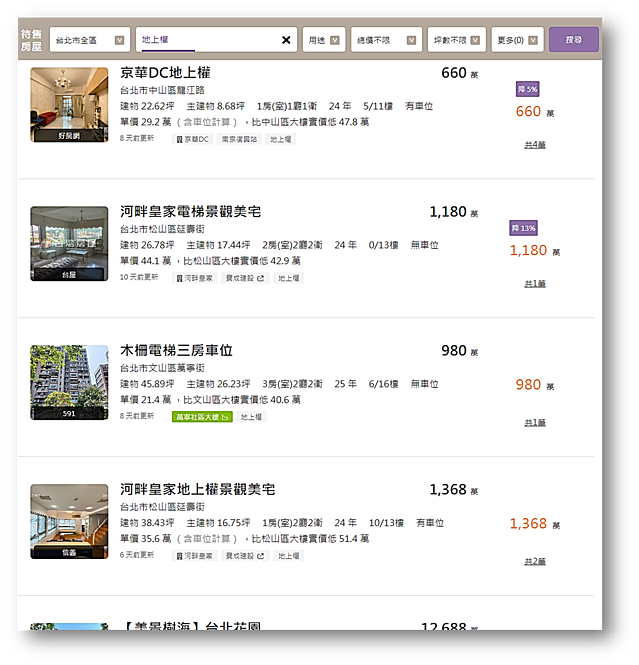
Task: Click the orange 1,368 萬 price
Action: click(535, 524)
